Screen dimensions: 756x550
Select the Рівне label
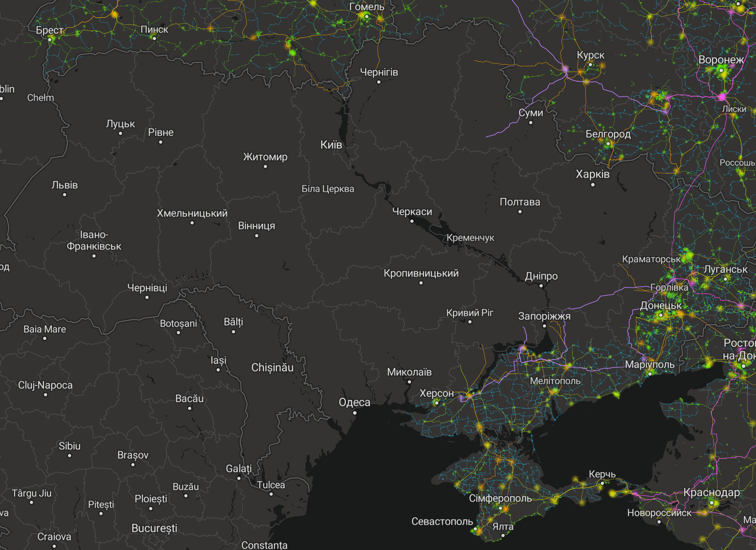tap(161, 133)
